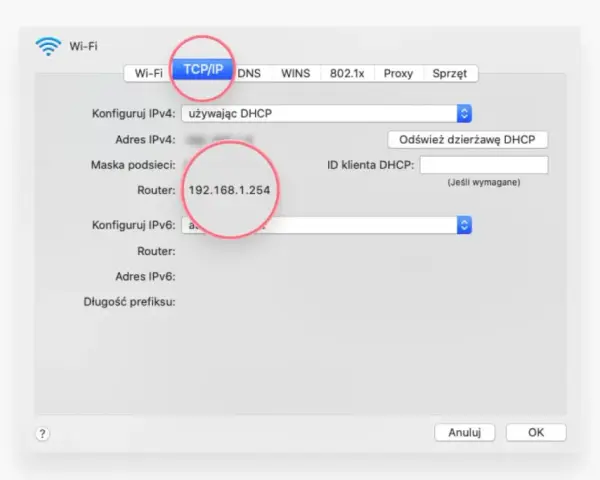Switch to the WINS tab
This screenshot has width=600, height=480.
(295, 73)
